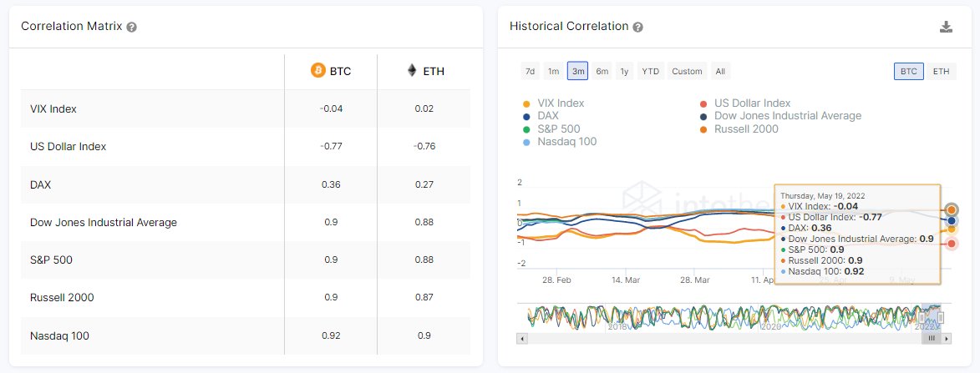Click the navigator left range handle
Viewport: 980px width, 373px height.
pyautogui.click(x=922, y=317)
